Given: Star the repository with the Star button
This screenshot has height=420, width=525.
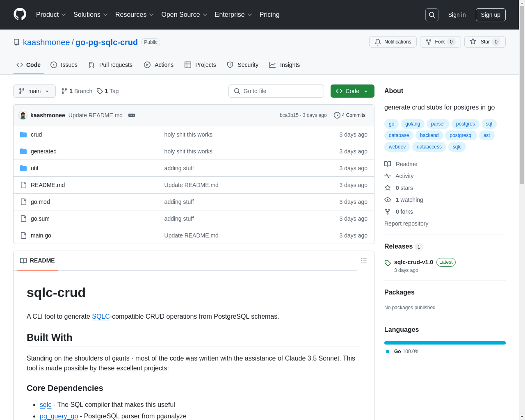Looking at the screenshot, I should [485, 42].
